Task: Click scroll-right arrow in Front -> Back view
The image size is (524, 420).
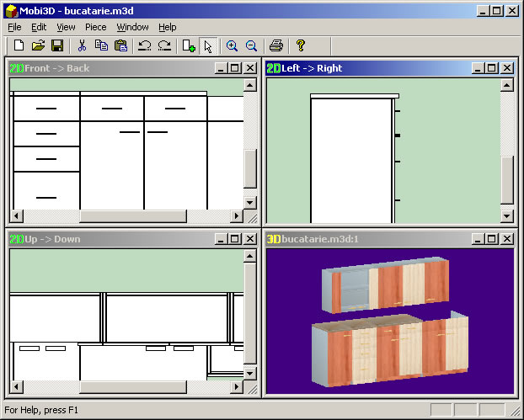Action: [x=237, y=216]
